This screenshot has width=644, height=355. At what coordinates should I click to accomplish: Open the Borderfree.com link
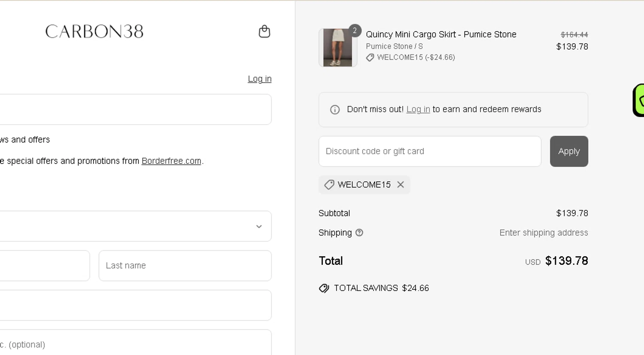171,161
